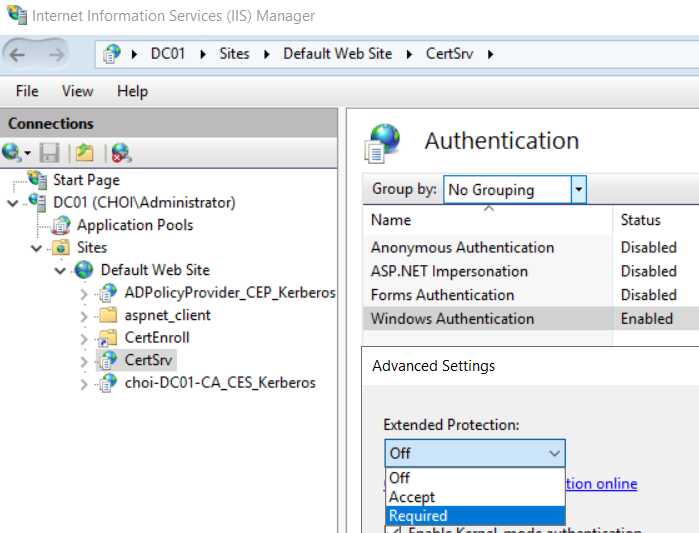
Task: Open the Extended Protection combo box
Action: 475,453
